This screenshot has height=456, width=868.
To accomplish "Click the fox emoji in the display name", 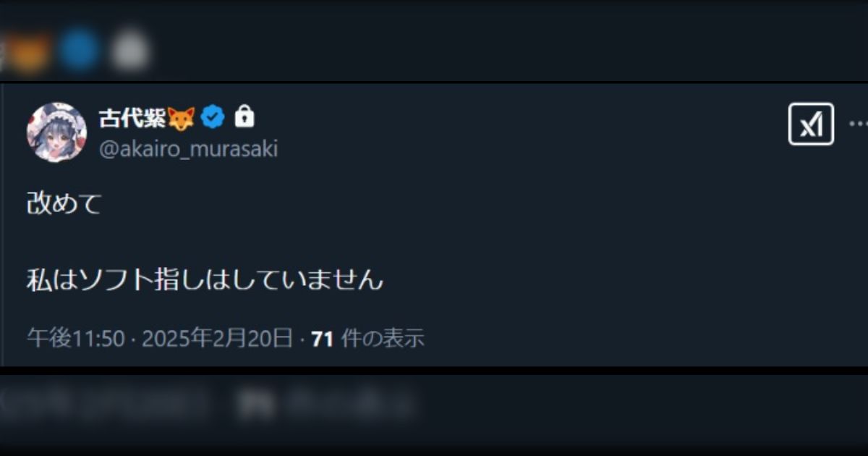I will pyautogui.click(x=179, y=116).
